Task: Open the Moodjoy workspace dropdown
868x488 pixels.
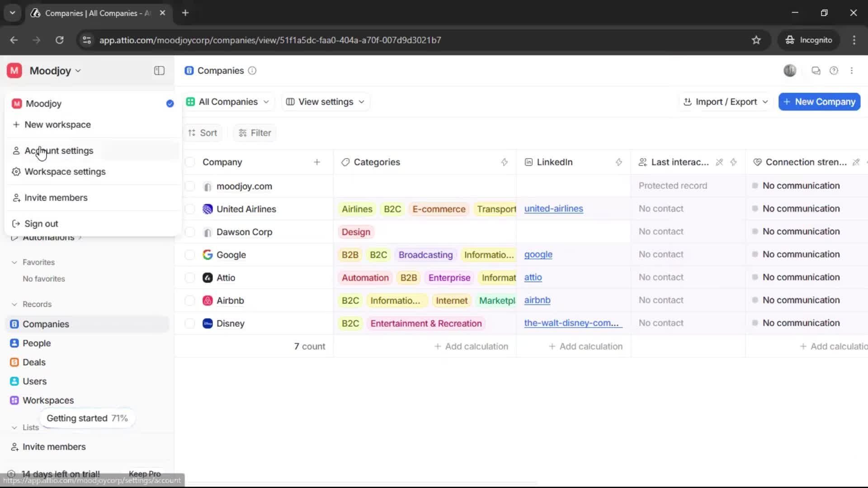Action: pos(55,70)
